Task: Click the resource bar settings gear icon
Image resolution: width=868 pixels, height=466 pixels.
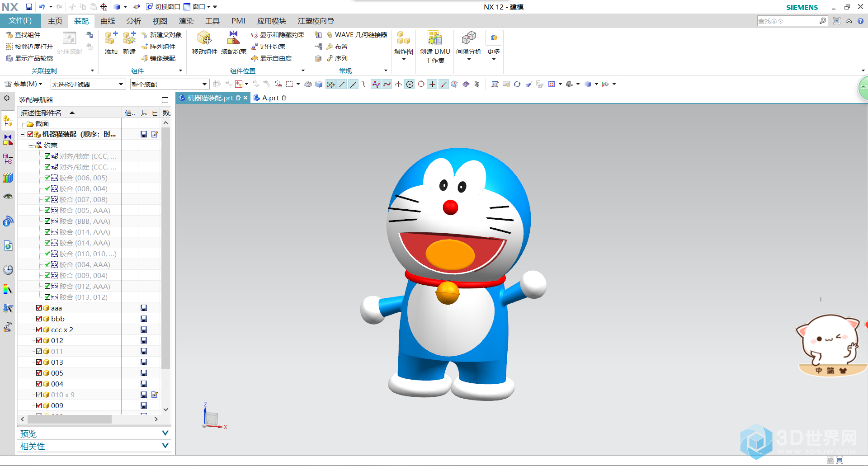Action: click(x=7, y=98)
